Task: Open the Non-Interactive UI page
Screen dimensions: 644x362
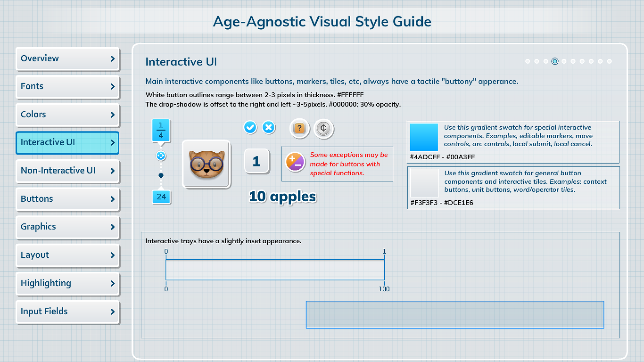Action: (x=67, y=171)
